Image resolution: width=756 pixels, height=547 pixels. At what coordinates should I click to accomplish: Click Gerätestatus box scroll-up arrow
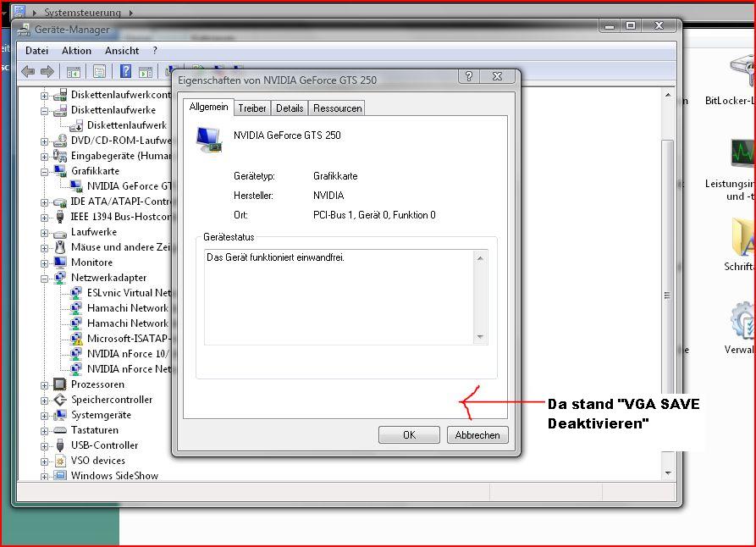click(x=480, y=258)
